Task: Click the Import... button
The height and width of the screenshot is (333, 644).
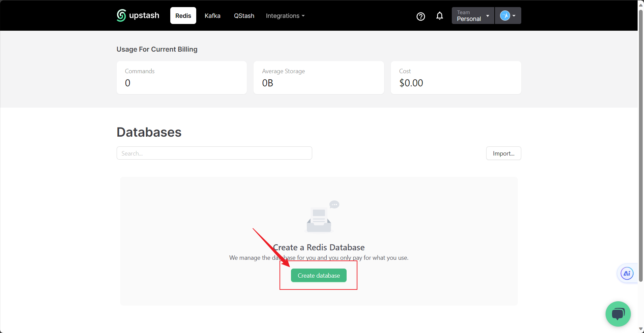Action: 503,153
